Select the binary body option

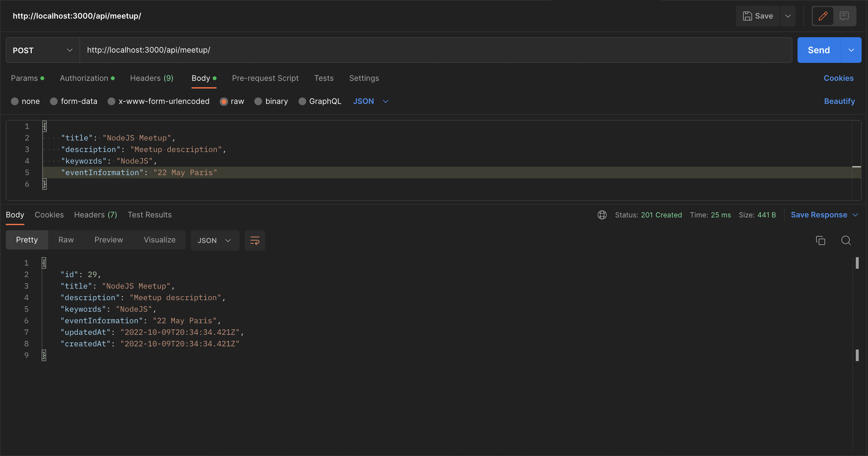coord(258,101)
